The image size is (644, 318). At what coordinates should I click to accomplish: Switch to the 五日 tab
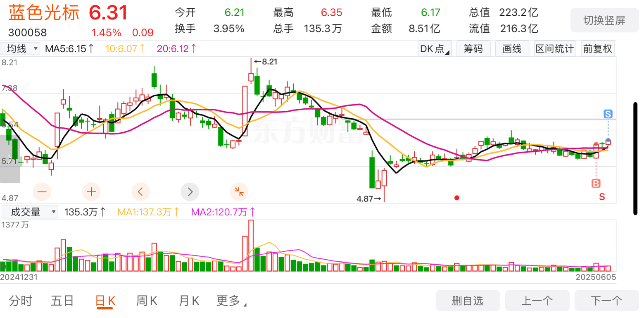(62, 301)
